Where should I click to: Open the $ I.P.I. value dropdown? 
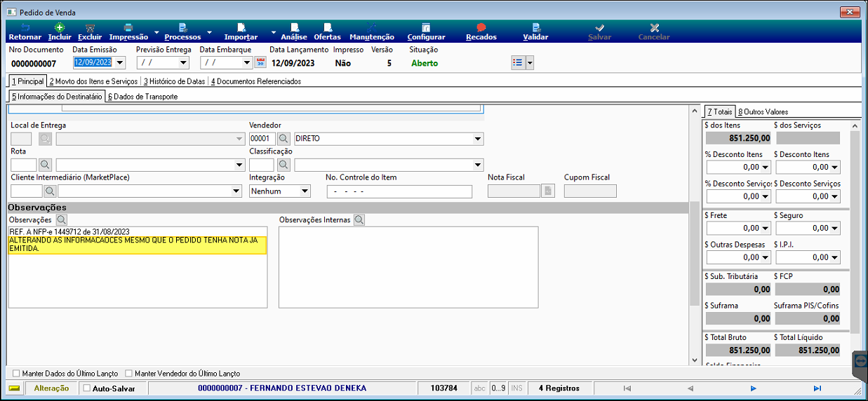pyautogui.click(x=835, y=257)
